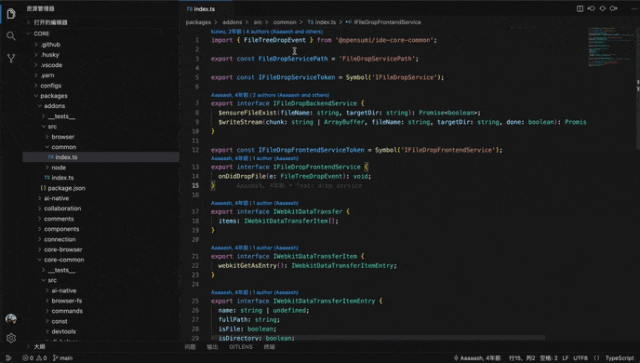Click the code lens above IWebkitDataTransfer interface

[255, 203]
